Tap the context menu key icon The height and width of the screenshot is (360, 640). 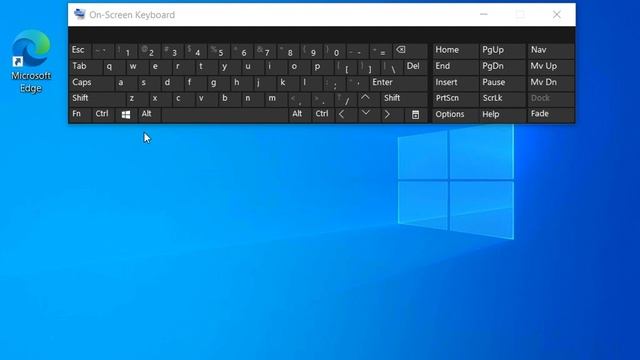(x=415, y=115)
